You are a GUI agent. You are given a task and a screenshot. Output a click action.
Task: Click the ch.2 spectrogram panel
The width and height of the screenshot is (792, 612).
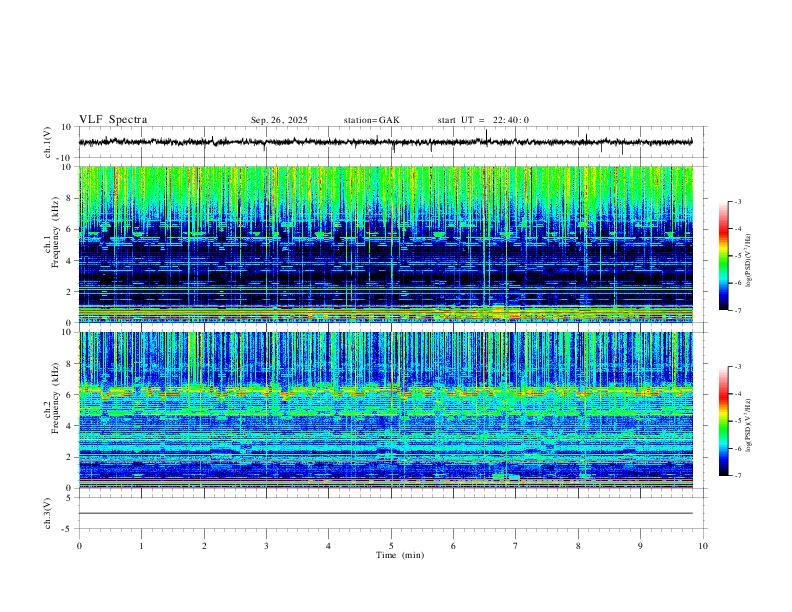pos(386,410)
